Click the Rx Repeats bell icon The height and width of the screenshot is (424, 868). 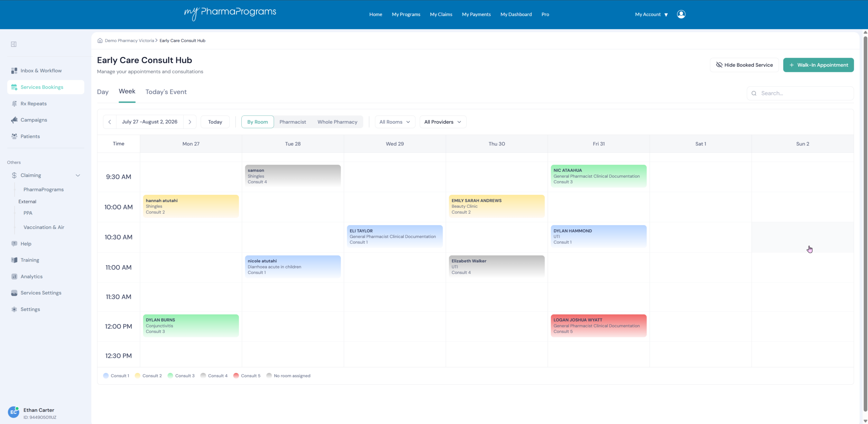tap(14, 103)
